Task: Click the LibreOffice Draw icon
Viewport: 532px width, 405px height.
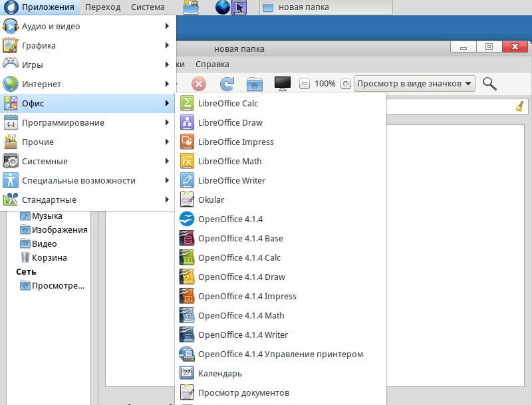Action: click(x=187, y=122)
